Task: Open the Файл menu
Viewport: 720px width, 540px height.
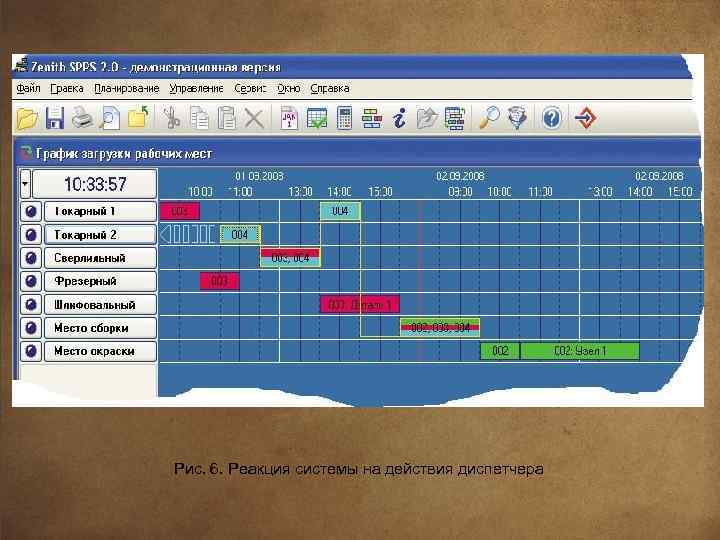Action: pyautogui.click(x=28, y=88)
